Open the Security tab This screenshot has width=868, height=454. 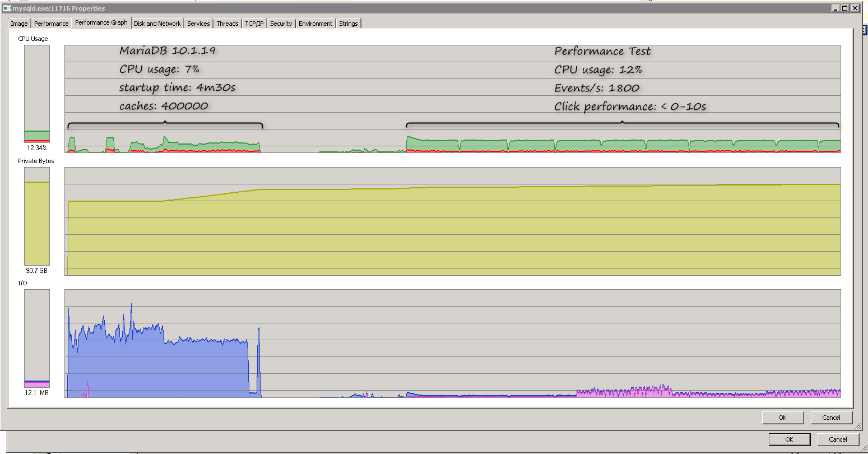point(281,24)
